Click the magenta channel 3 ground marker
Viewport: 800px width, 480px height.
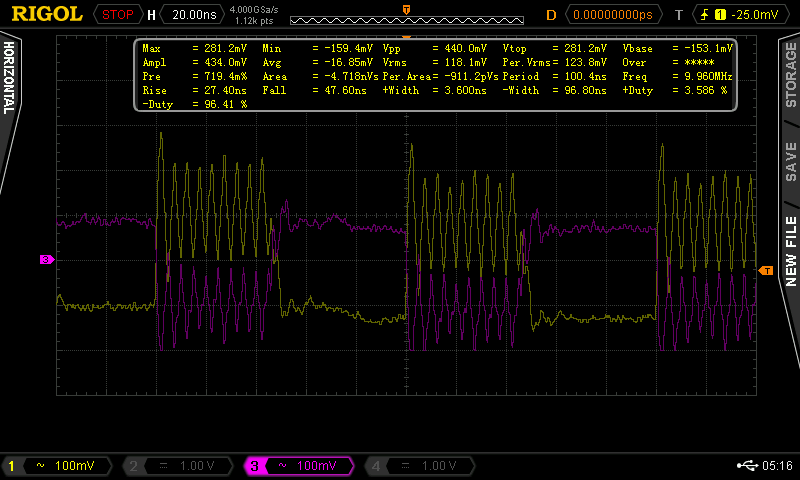pos(47,260)
